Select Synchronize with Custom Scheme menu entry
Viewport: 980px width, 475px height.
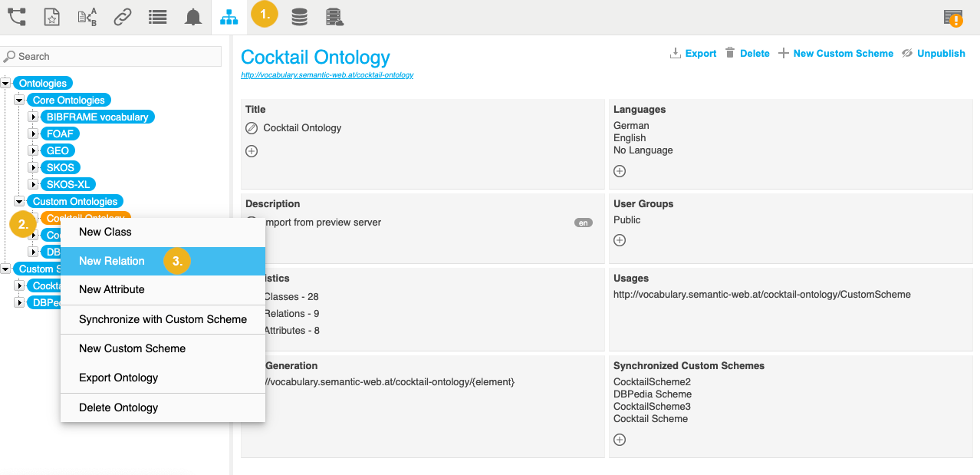point(163,319)
